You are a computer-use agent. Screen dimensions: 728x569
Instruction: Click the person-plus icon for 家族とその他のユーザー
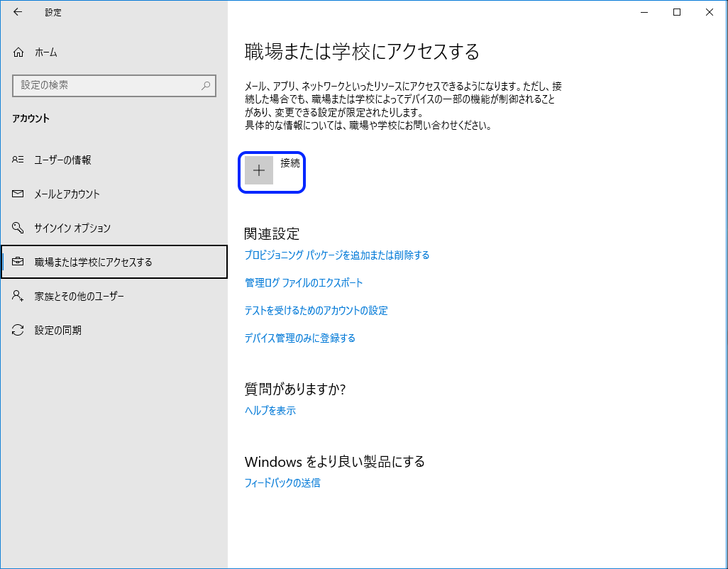tap(18, 296)
